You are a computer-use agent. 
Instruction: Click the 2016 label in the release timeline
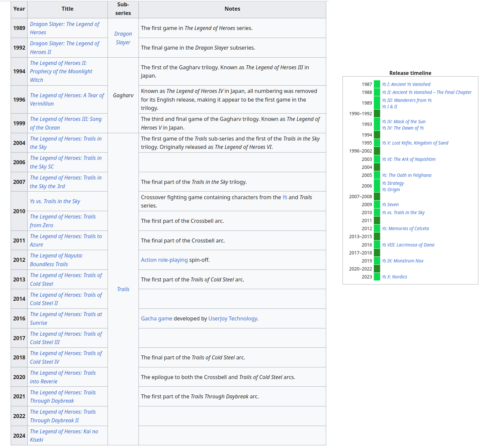367,245
